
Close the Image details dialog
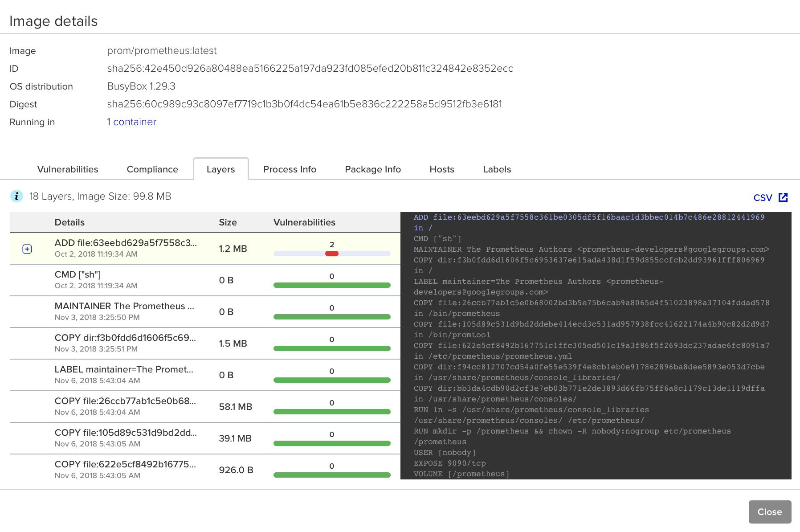point(770,512)
